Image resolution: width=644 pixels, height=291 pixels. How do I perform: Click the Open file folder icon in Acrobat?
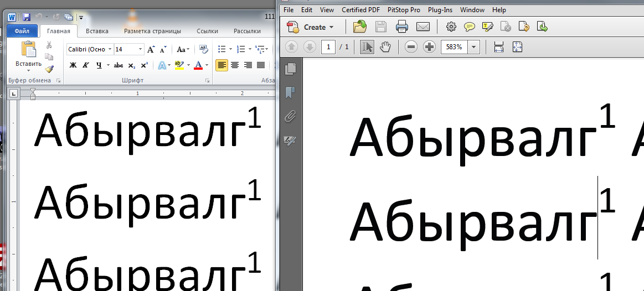pyautogui.click(x=360, y=27)
